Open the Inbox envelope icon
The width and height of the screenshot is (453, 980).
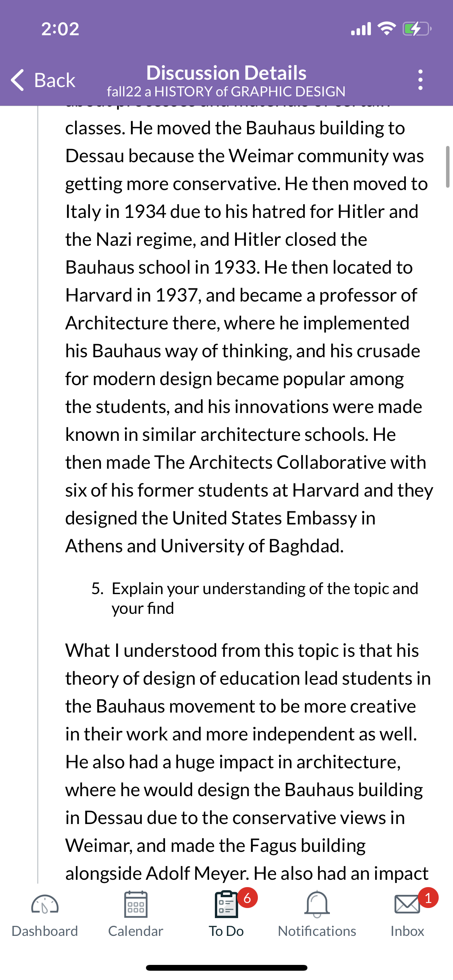tap(407, 904)
